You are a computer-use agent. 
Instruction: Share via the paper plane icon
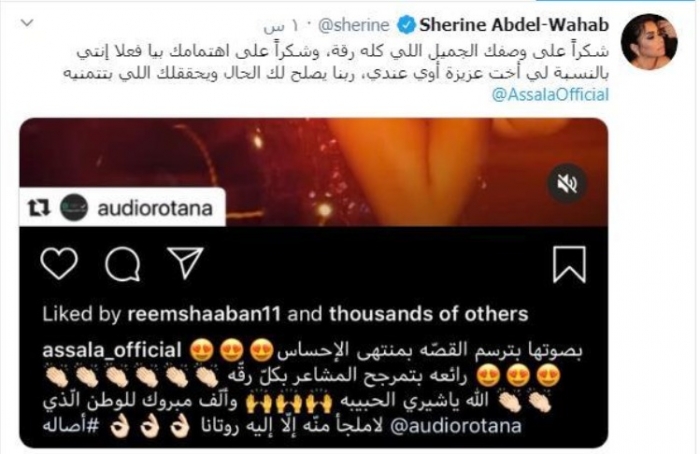coord(185,262)
